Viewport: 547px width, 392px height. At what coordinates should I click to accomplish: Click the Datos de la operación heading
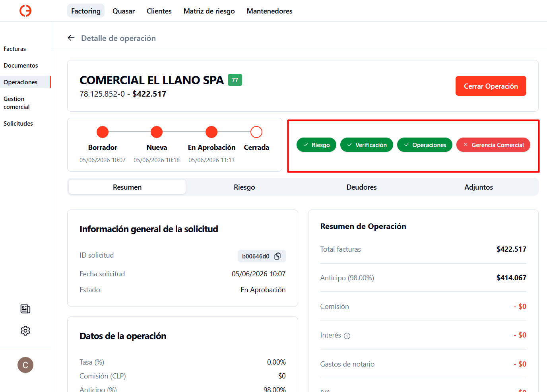pos(123,336)
